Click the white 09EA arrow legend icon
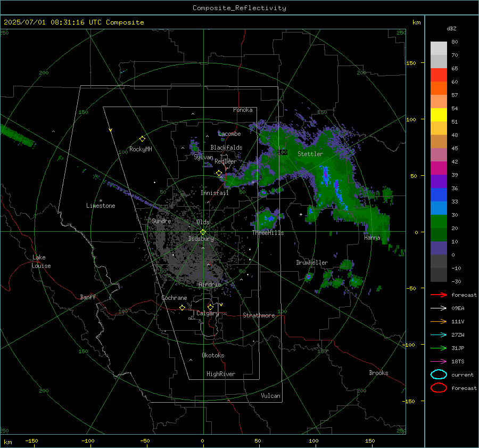Viewport: 479px width, 448px height. (x=439, y=308)
